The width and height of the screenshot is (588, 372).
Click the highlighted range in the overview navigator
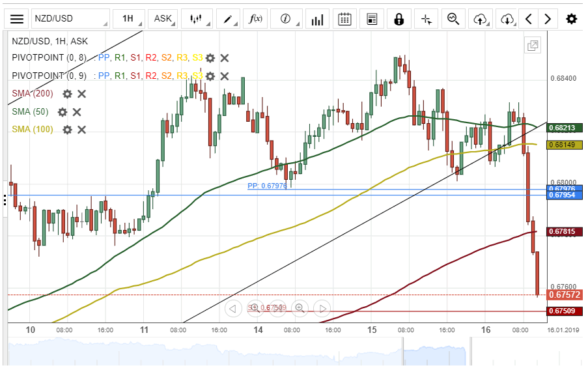click(434, 355)
